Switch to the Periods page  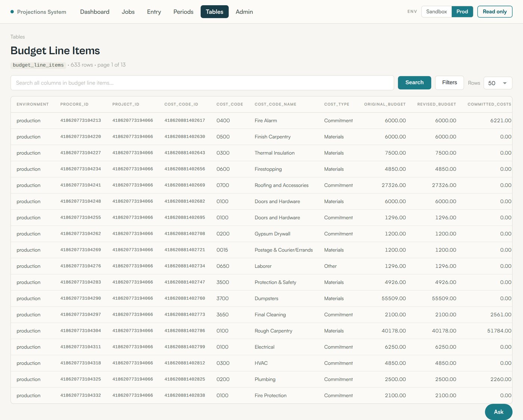183,12
